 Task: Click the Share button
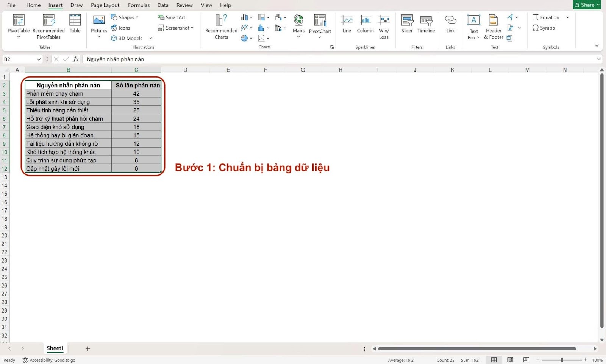(587, 5)
